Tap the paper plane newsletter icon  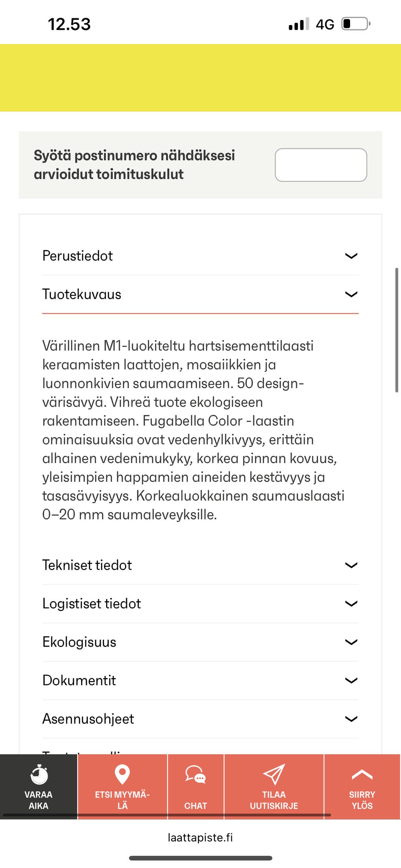tap(274, 774)
